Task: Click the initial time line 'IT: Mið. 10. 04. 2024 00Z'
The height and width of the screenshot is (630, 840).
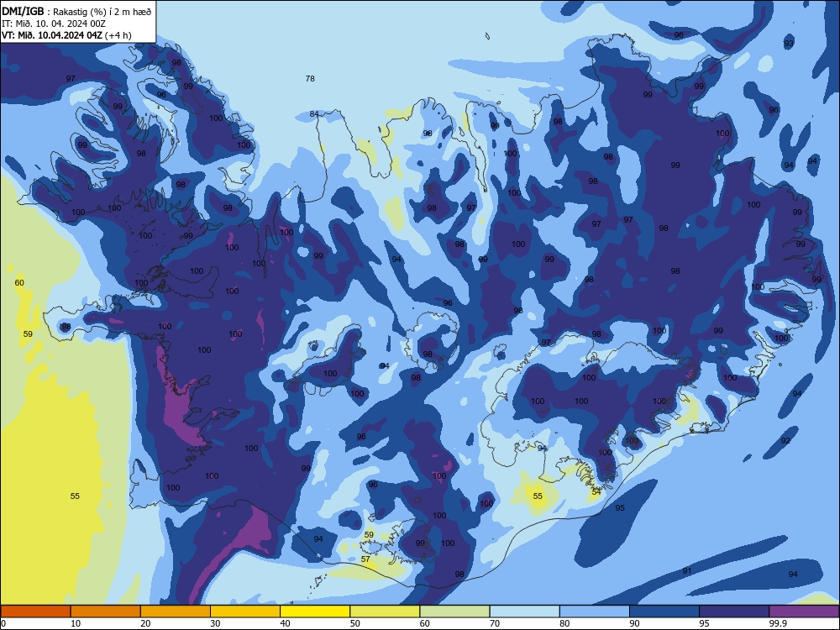Action: [x=54, y=24]
